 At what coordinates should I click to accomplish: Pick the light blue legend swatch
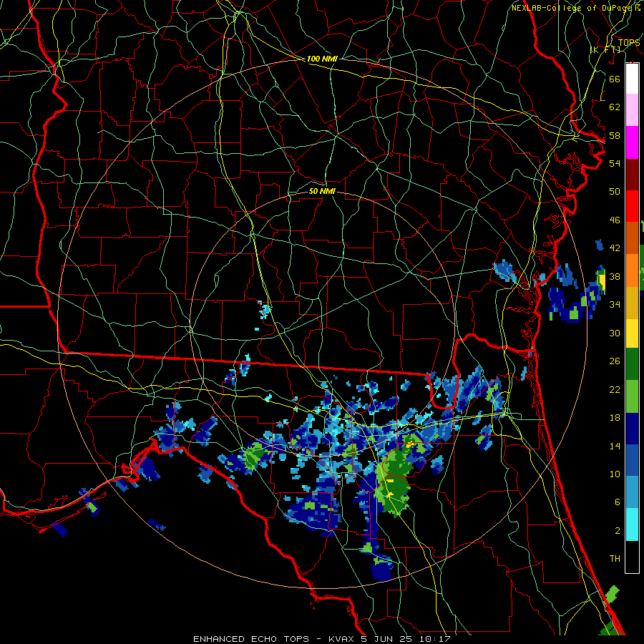[x=632, y=492]
